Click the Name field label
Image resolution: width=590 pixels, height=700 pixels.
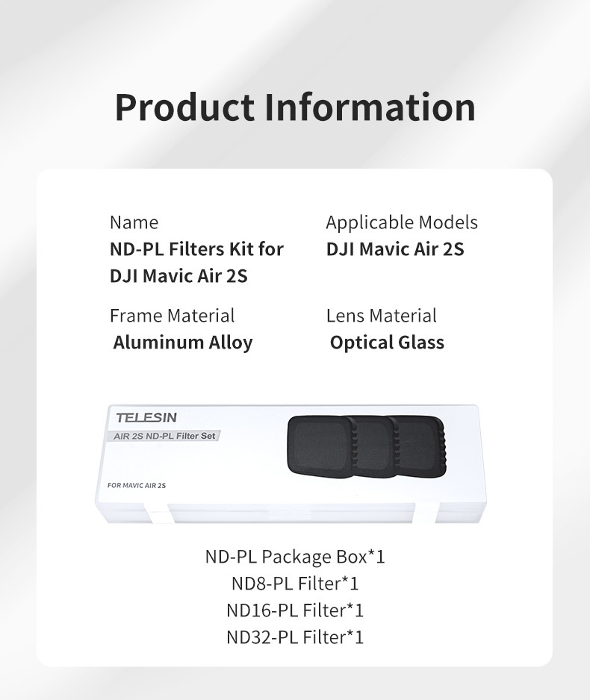point(134,222)
